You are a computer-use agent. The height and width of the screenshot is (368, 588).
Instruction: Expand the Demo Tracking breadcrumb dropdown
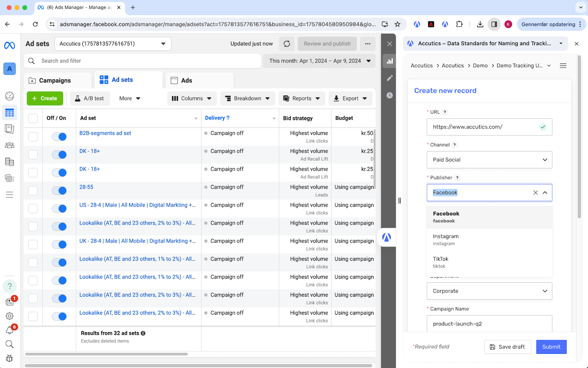pos(549,66)
